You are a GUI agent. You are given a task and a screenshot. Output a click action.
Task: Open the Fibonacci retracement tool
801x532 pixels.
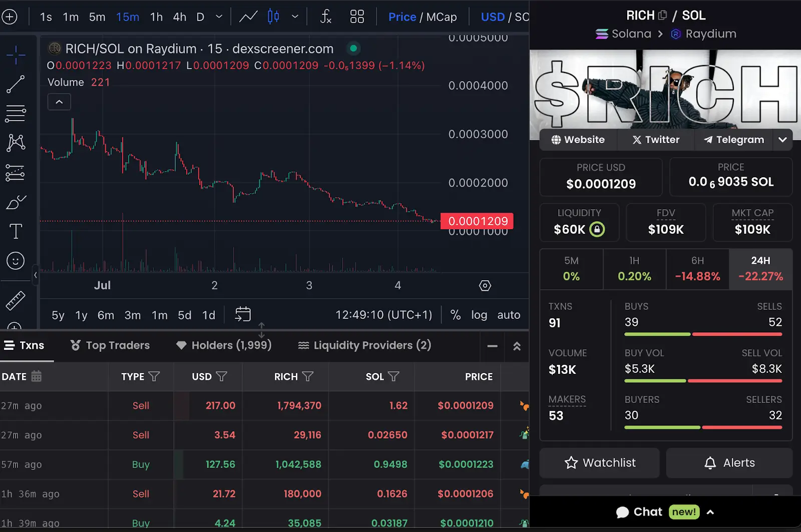[16, 114]
